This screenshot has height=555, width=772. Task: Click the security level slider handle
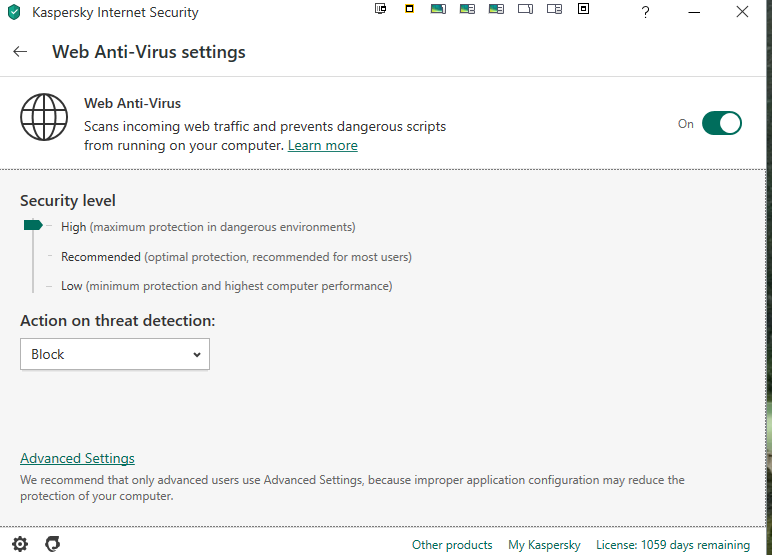(x=33, y=226)
